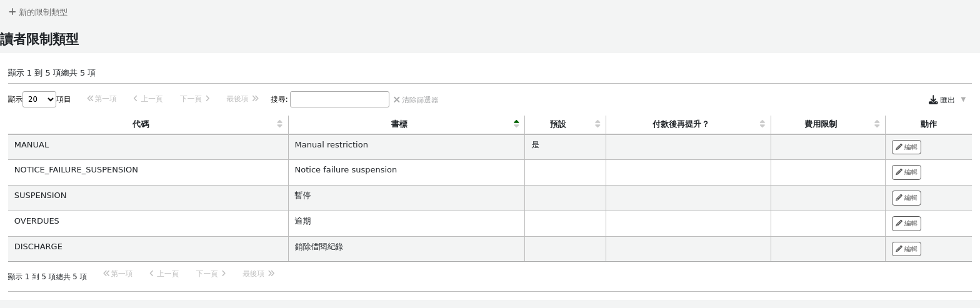Select the DISCHARGE code cell

(148, 249)
